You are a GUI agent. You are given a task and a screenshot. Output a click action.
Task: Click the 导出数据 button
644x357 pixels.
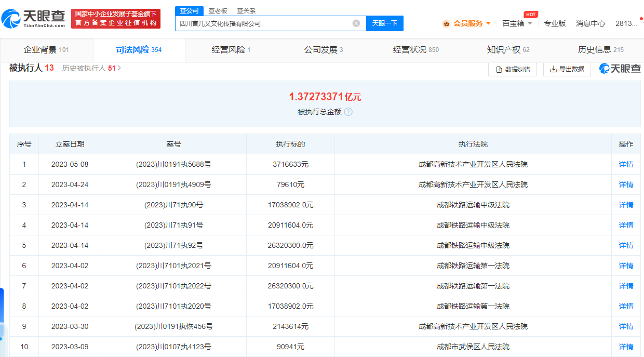tap(567, 69)
